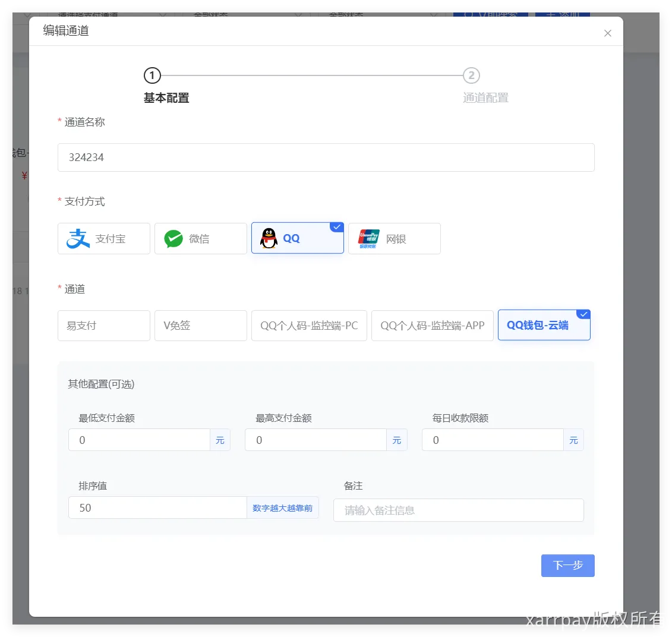Click the WeChat Pay icon
Image resolution: width=672 pixels, height=637 pixels.
click(x=173, y=238)
